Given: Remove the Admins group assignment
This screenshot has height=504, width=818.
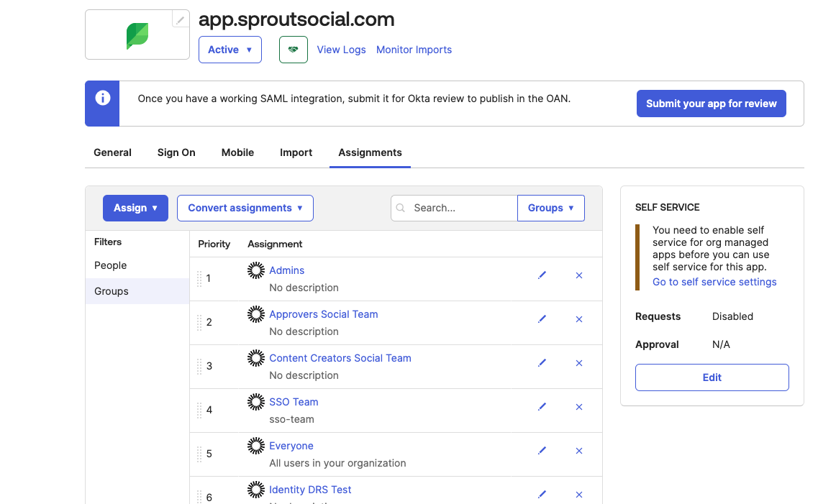Looking at the screenshot, I should click(579, 275).
